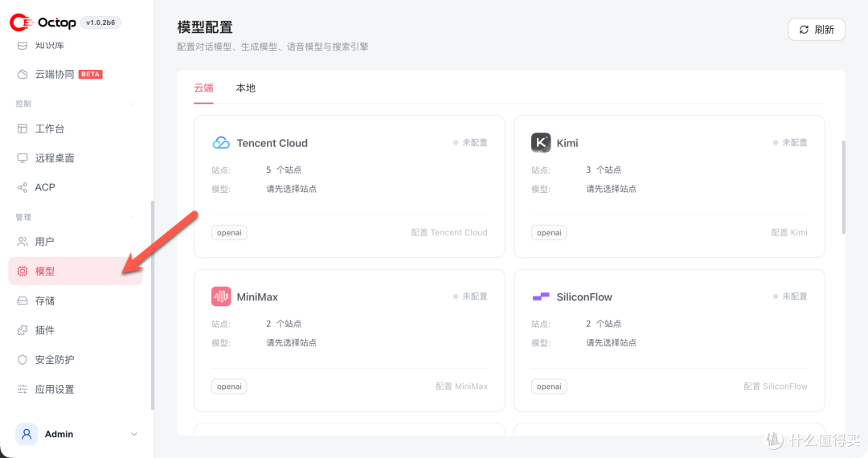Click the 应用设置 sliders icon
Image resolution: width=868 pixels, height=458 pixels.
click(x=23, y=390)
